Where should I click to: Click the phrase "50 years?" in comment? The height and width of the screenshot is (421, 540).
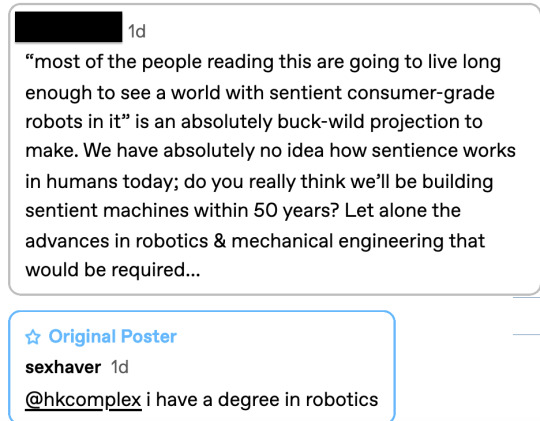tap(297, 210)
